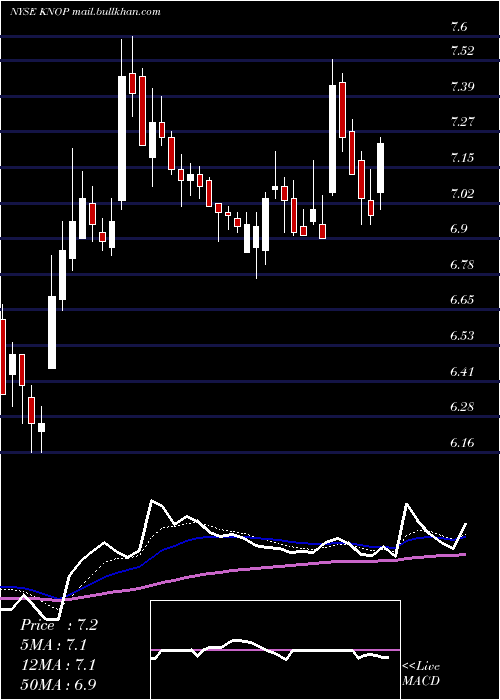Click the 7.52 price axis label
Viewport: 500px width, 700px height.
(462, 51)
